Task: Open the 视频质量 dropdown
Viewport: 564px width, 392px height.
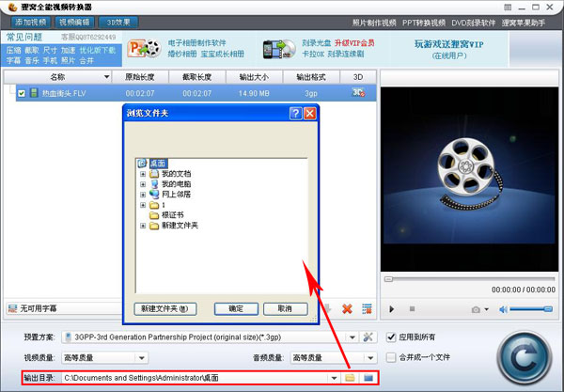Action: 142,358
